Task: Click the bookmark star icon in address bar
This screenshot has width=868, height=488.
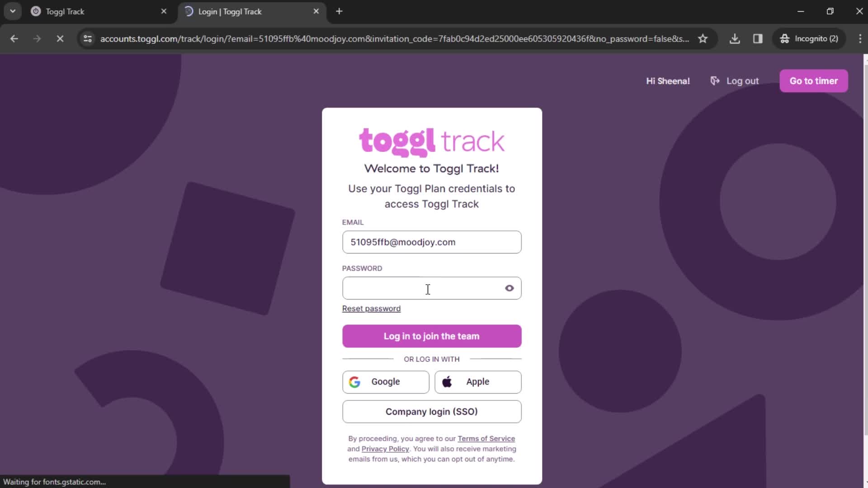Action: click(x=703, y=39)
